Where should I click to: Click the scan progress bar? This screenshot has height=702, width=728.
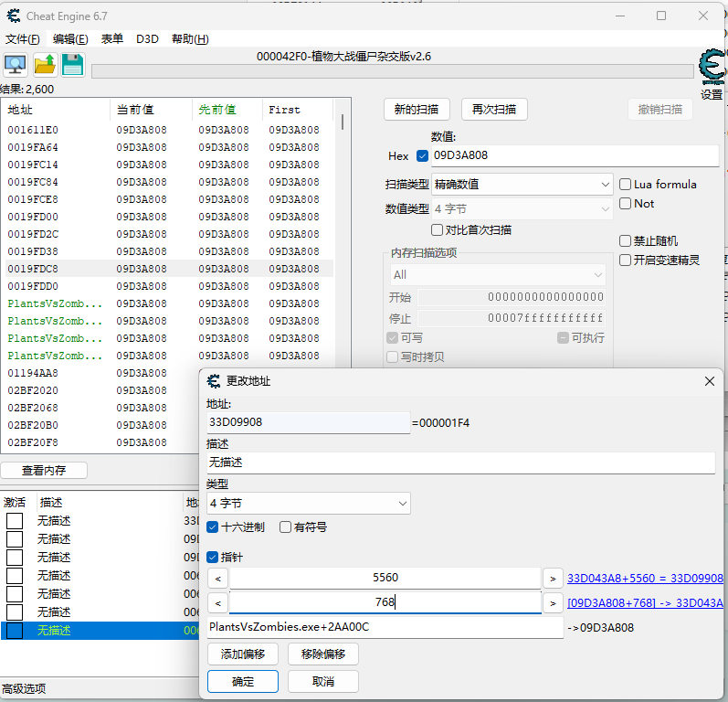[393, 71]
